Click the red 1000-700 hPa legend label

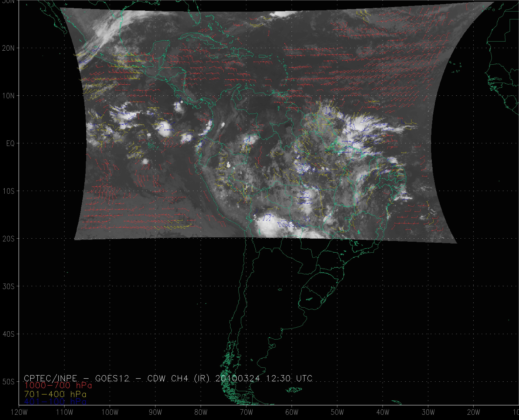coord(58,385)
